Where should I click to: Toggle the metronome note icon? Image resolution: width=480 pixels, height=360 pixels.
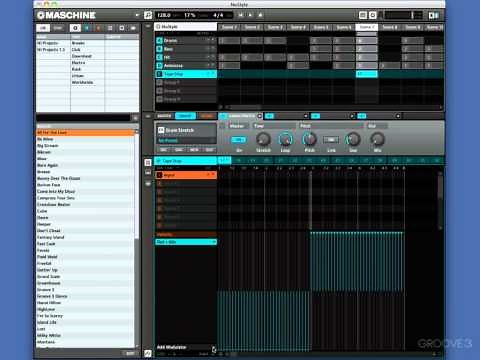point(148,15)
